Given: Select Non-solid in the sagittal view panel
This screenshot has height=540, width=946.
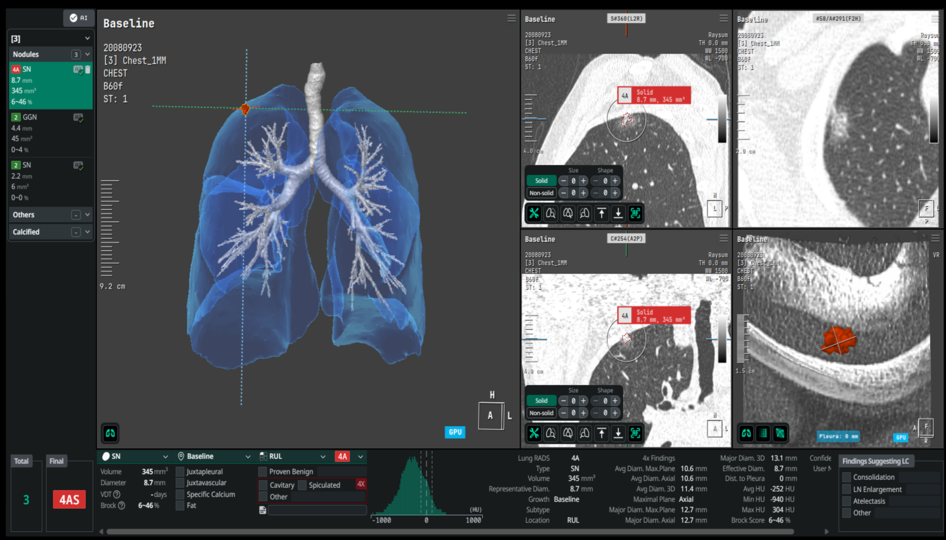Looking at the screenshot, I should [x=540, y=193].
